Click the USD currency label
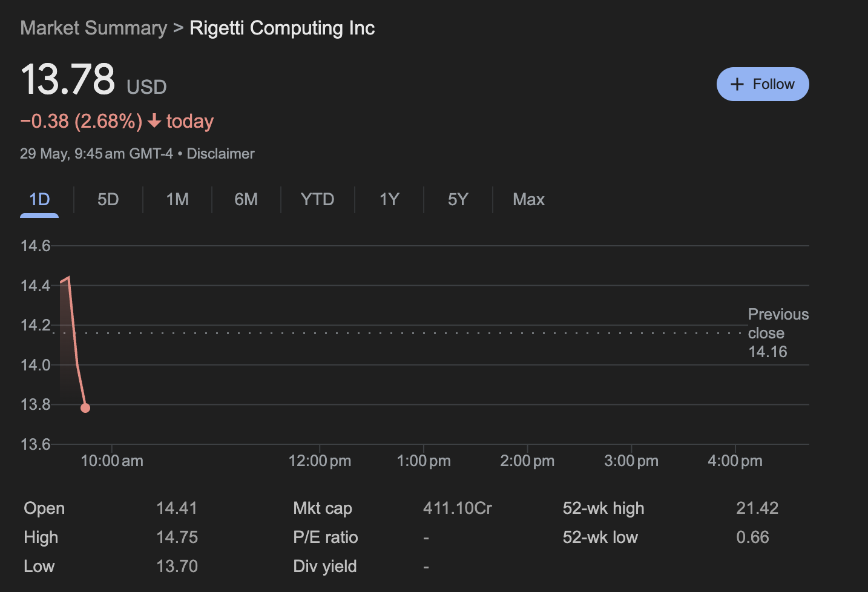The image size is (868, 592). point(146,87)
